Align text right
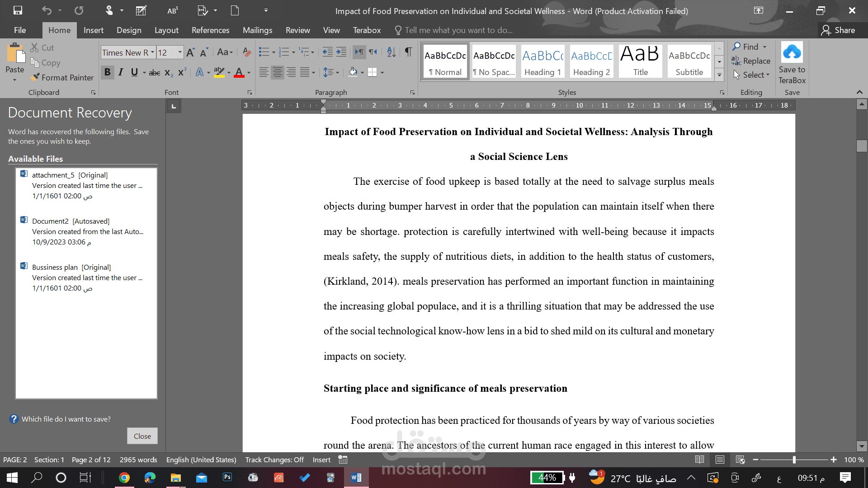Screen dimensions: 868x488 click(291, 72)
